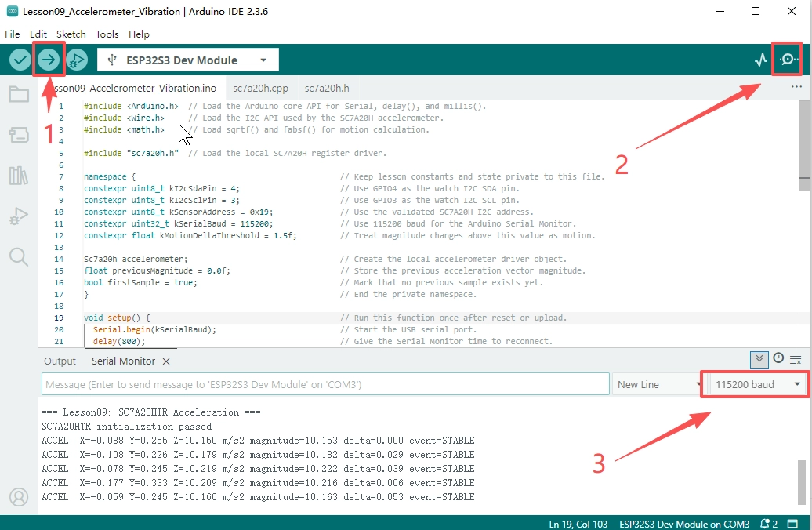Click the Verify checkmark button
The height and width of the screenshot is (530, 812).
[x=20, y=60]
